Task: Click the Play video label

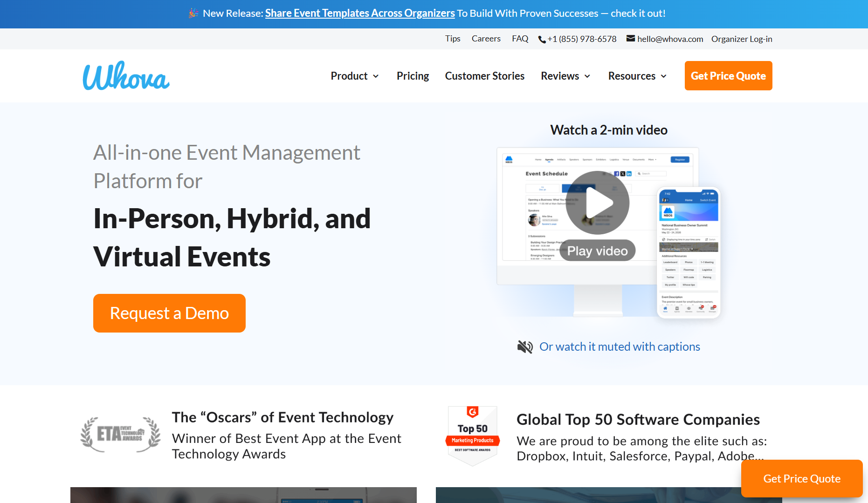Action: point(598,251)
